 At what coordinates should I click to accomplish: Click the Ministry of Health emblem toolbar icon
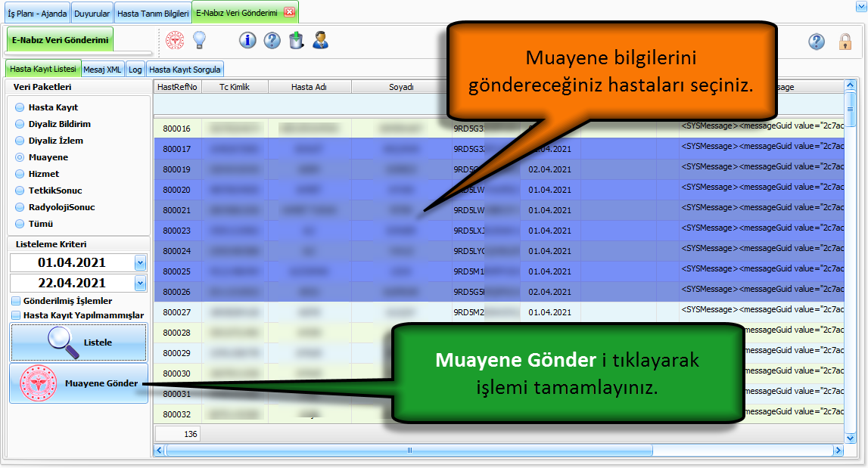click(175, 40)
